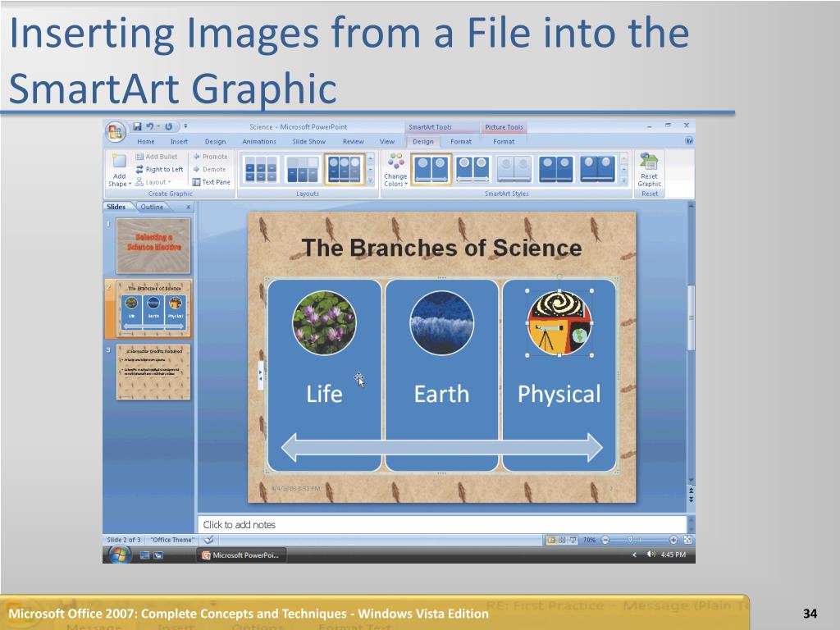Click the zoom in plus button
This screenshot has height=630, width=840.
coord(673,540)
